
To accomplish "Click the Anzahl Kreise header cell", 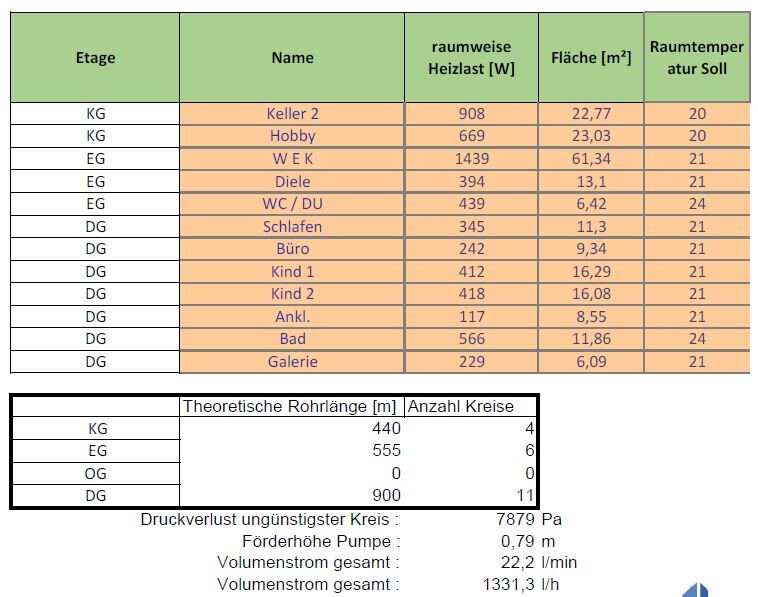I will pos(470,406).
